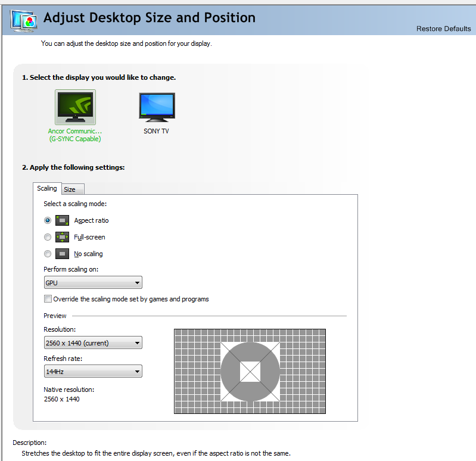Click the Aspect ratio label text
The height and width of the screenshot is (461, 476).
[91, 220]
